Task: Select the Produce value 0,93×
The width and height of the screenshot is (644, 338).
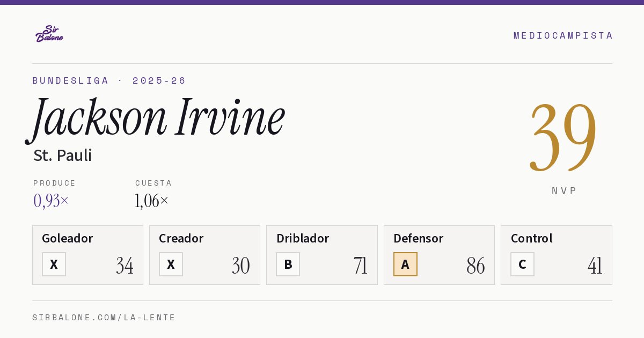Action: [51, 201]
